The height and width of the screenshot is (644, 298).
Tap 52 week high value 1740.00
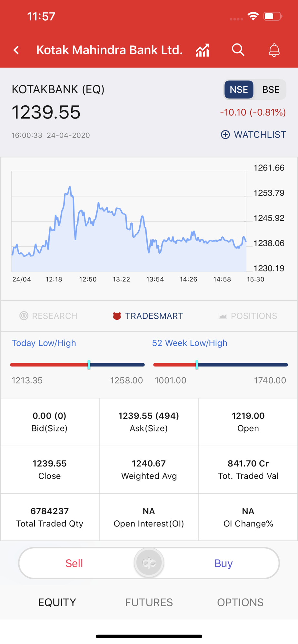(x=270, y=380)
